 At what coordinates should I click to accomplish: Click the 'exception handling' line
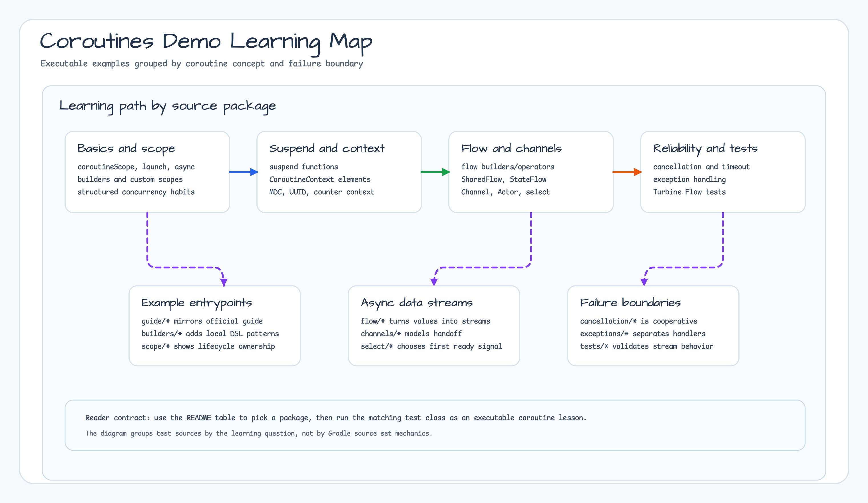tap(689, 179)
